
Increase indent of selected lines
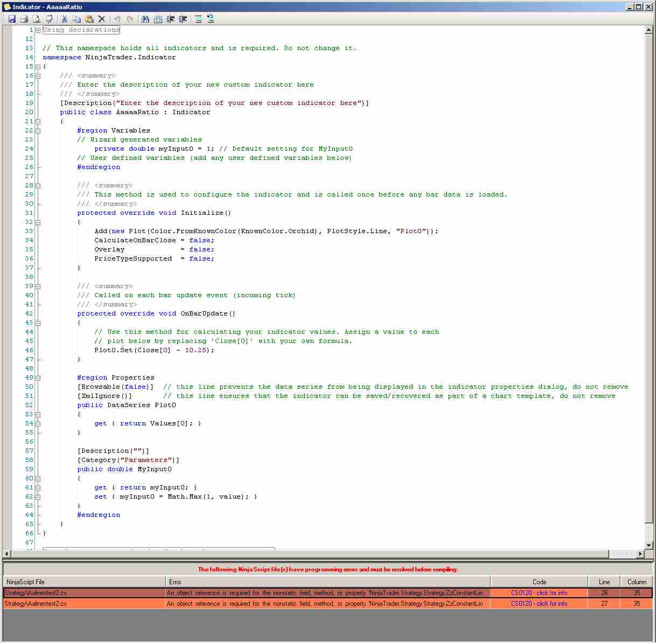tap(183, 19)
